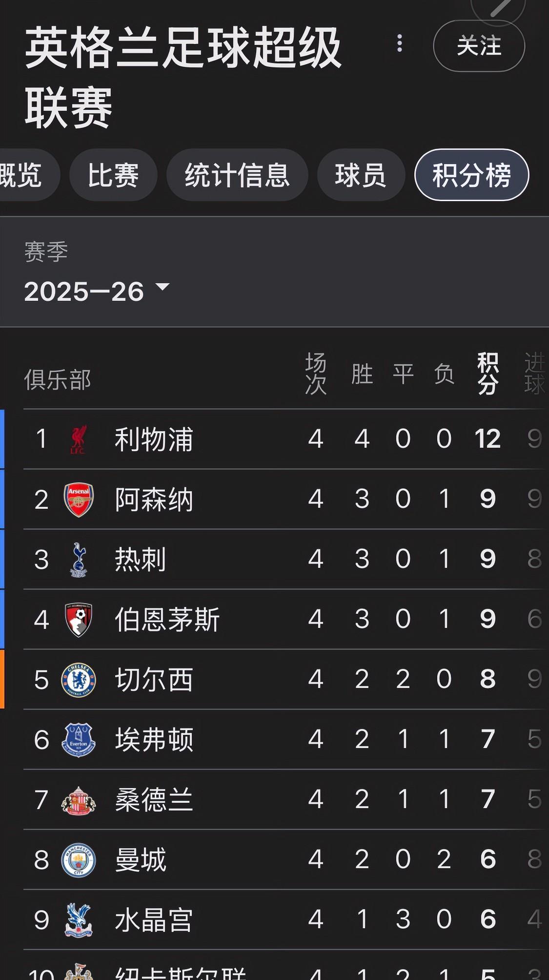
Task: Open the 球员 tab
Action: pyautogui.click(x=361, y=175)
